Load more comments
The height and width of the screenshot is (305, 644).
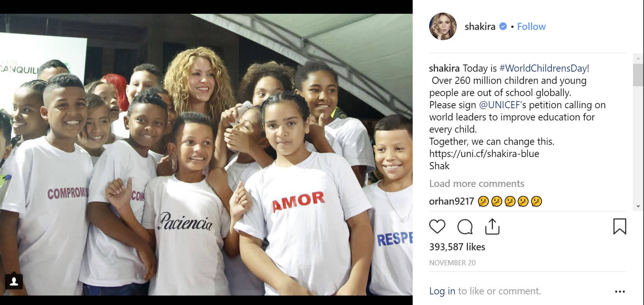(x=476, y=184)
